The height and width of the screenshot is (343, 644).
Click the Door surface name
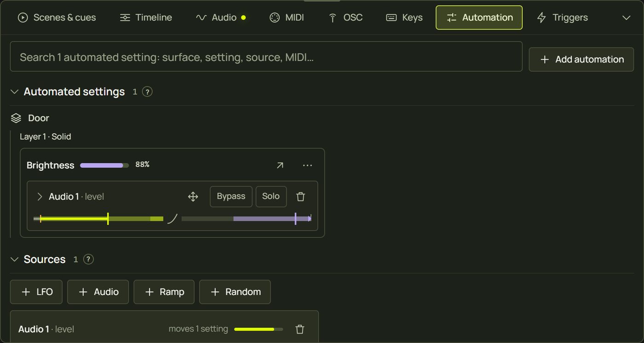pyautogui.click(x=39, y=118)
